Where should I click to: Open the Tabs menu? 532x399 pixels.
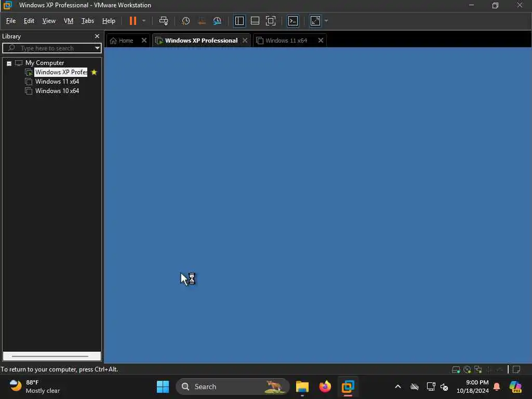click(x=87, y=21)
